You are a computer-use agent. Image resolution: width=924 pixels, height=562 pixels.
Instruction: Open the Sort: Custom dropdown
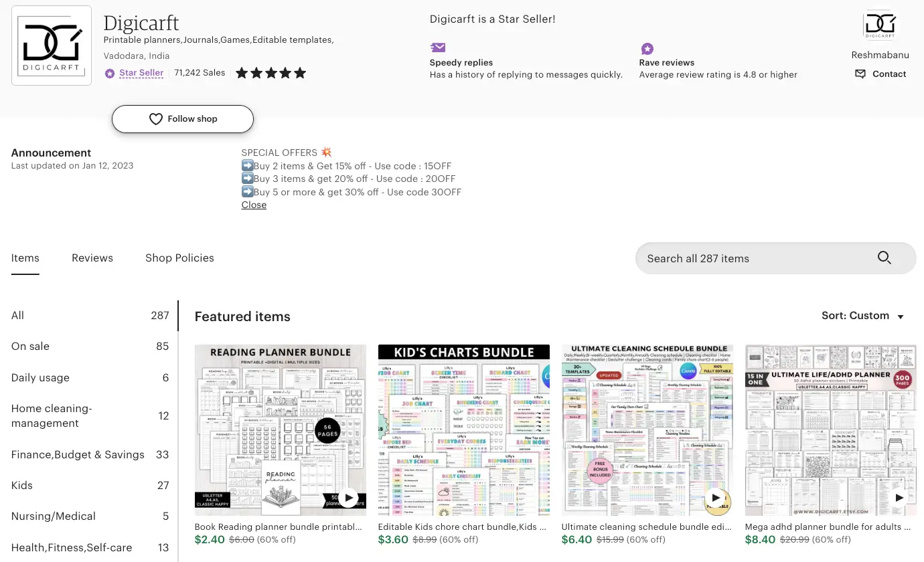862,316
